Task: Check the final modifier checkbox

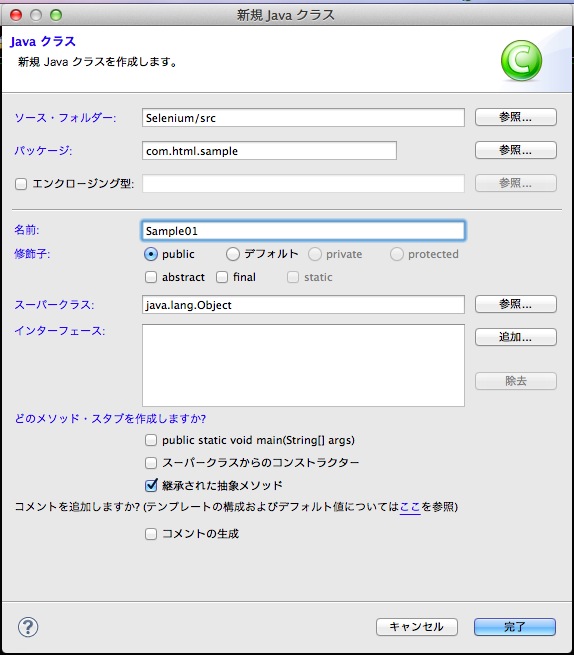Action: pyautogui.click(x=222, y=277)
